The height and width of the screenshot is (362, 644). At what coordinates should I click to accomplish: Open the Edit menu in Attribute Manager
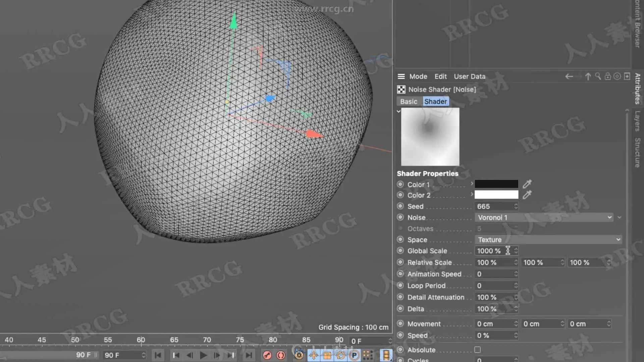tap(440, 76)
